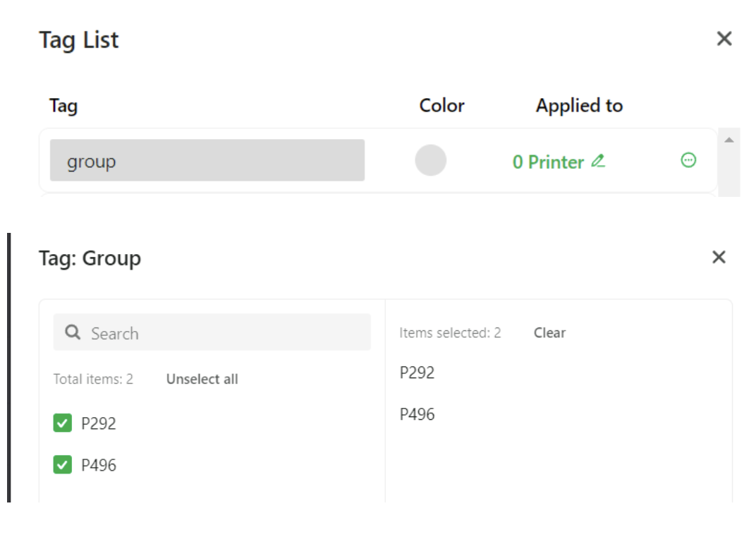
Task: Click the Search input field
Action: [226, 333]
